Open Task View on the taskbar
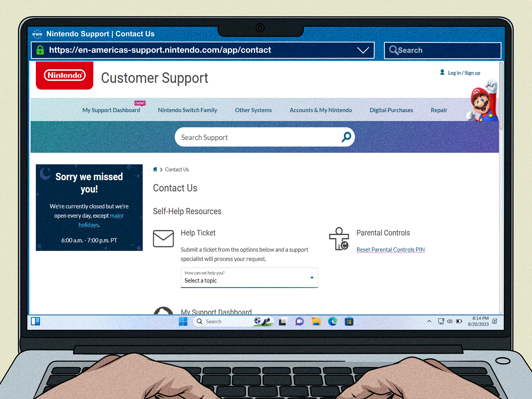The width and height of the screenshot is (532, 399). tap(283, 321)
